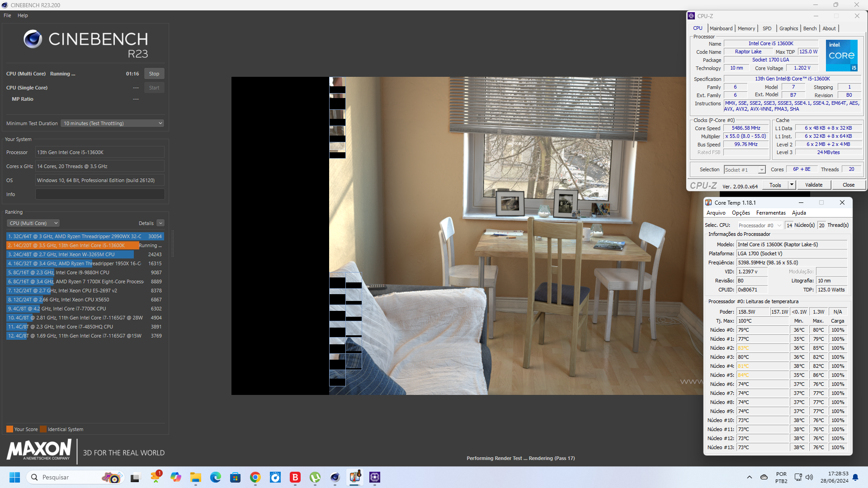Screen dimensions: 868x488
Task: Open the network tray icon
Action: pyautogui.click(x=798, y=477)
